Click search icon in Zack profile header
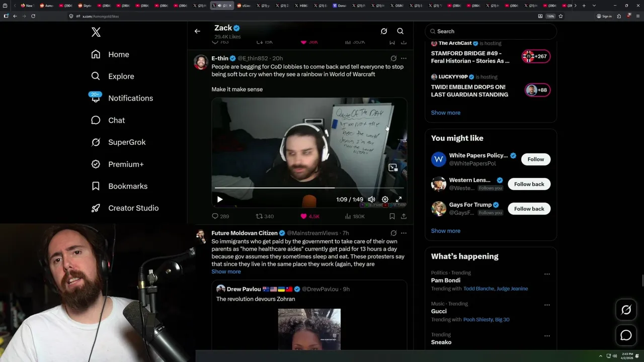 tap(400, 31)
